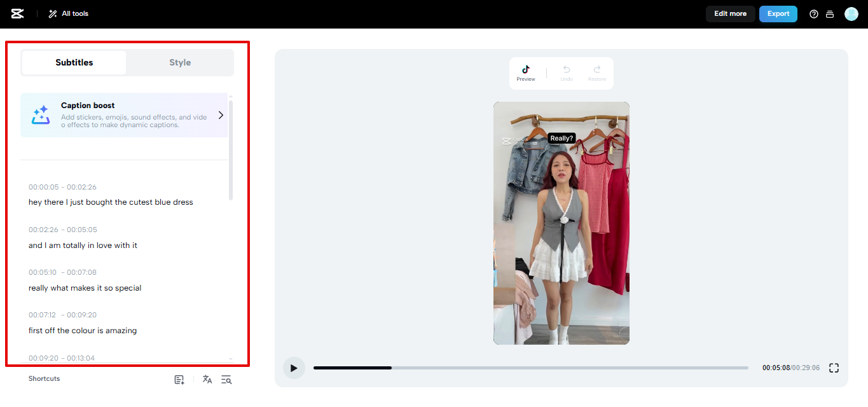Click the CapCut logo

[17, 13]
